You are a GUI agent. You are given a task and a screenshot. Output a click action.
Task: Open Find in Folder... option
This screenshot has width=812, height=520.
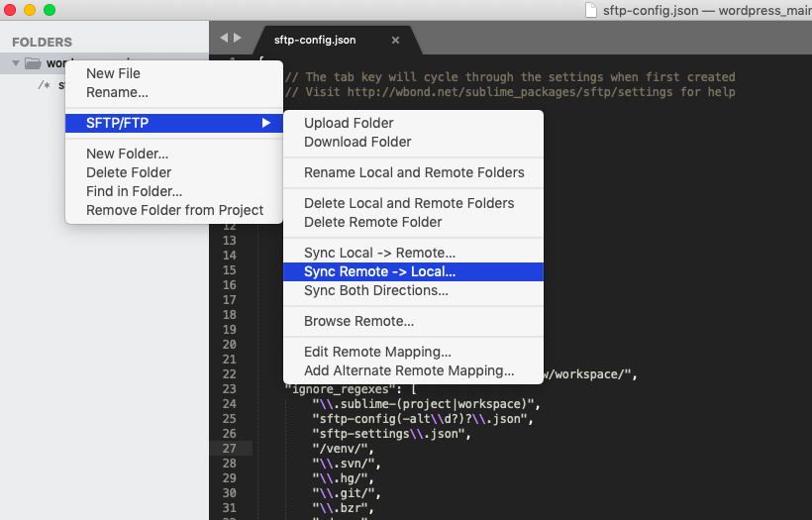click(134, 191)
